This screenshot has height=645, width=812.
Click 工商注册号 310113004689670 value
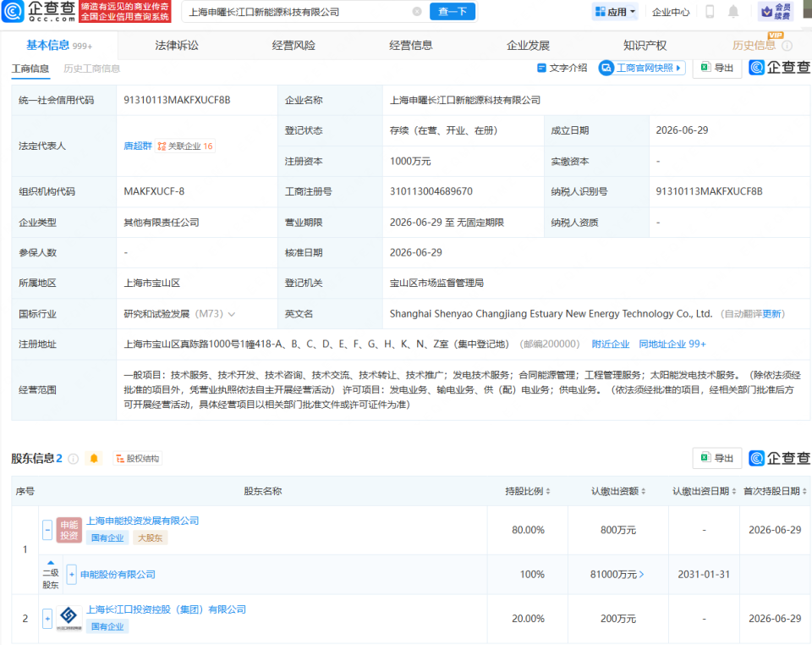tap(431, 191)
